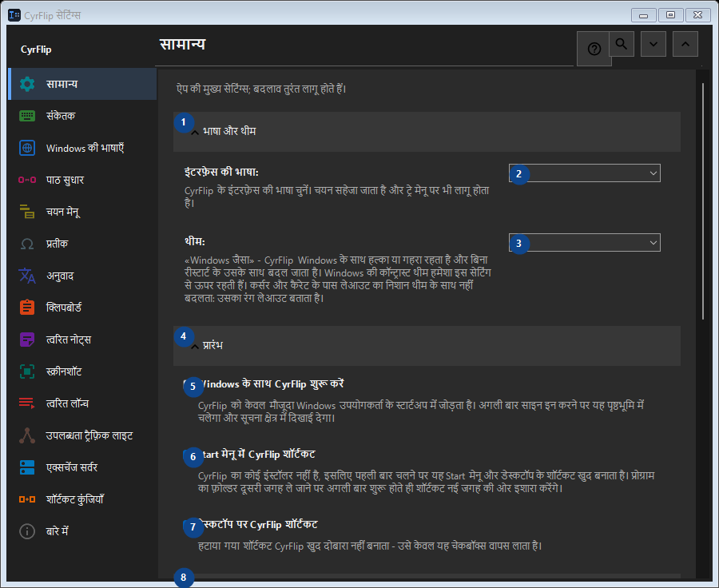Toggle डेस्कटॉप पर CyrFlip शॉर्टकट checkbox
Screen dimensions: 719x588
[189, 525]
